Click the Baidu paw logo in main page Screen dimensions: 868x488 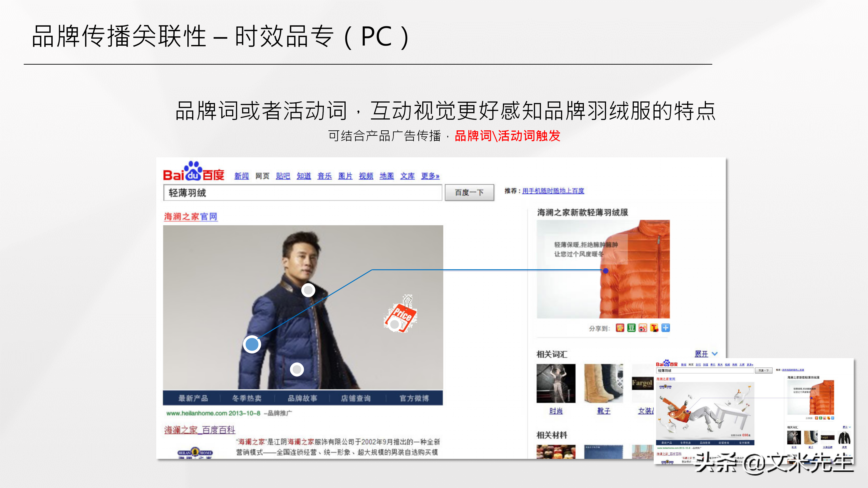[193, 171]
